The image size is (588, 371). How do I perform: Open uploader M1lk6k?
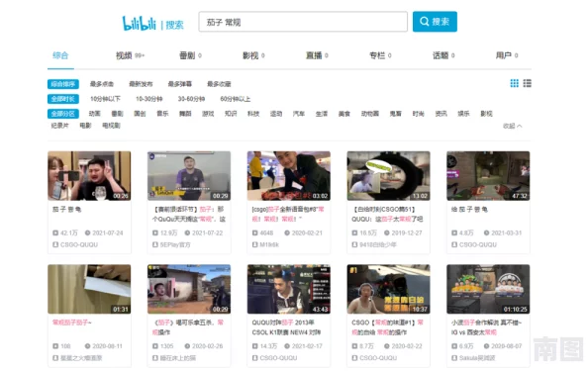[269, 244]
